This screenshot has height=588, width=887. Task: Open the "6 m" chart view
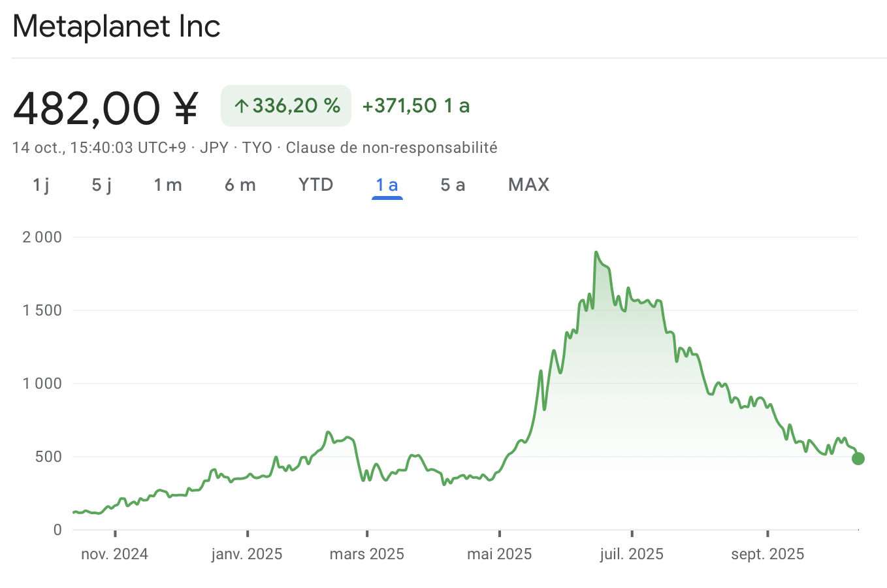click(x=240, y=185)
